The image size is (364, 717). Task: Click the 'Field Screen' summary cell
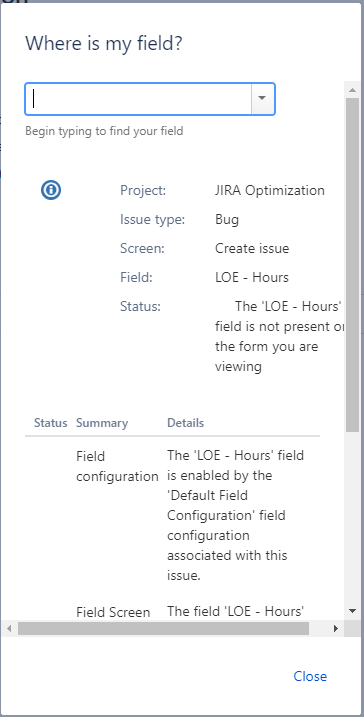pos(113,612)
